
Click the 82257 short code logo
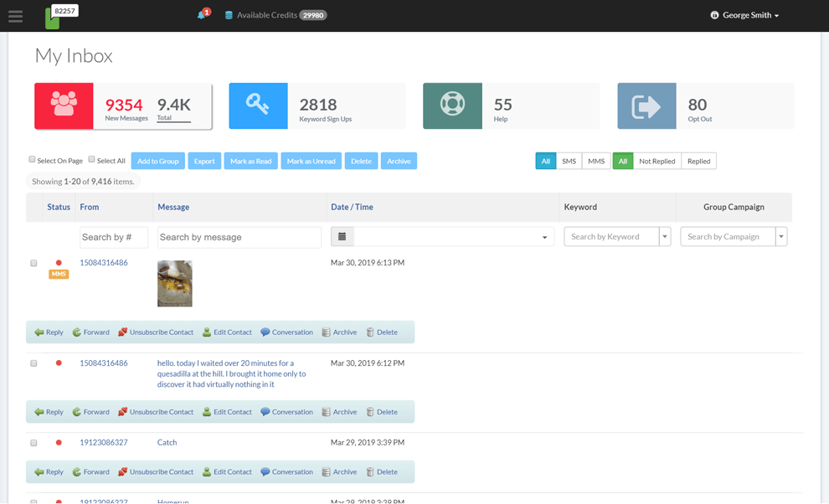click(x=61, y=17)
